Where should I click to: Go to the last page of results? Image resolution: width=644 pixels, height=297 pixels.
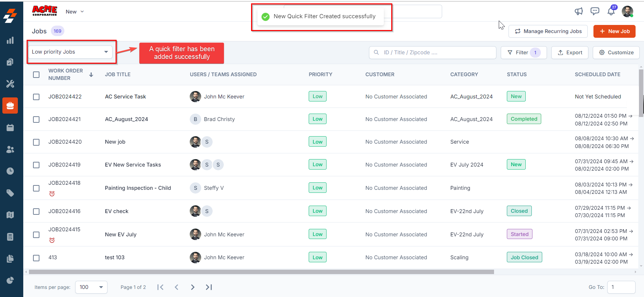tap(209, 287)
